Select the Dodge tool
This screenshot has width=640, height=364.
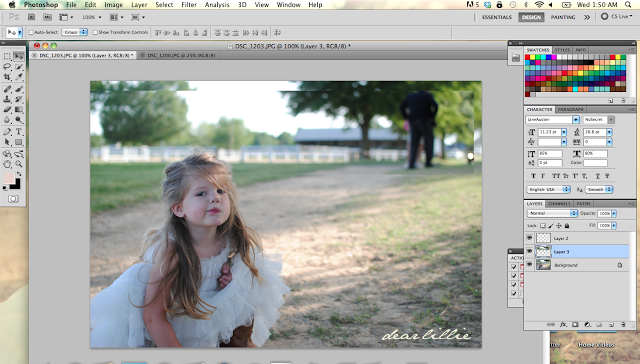pyautogui.click(x=19, y=120)
